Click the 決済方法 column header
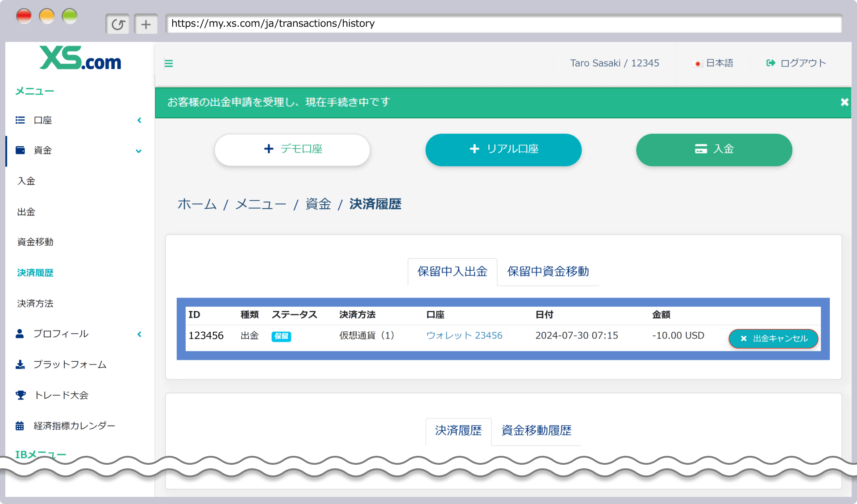The height and width of the screenshot is (504, 857). pos(357,315)
